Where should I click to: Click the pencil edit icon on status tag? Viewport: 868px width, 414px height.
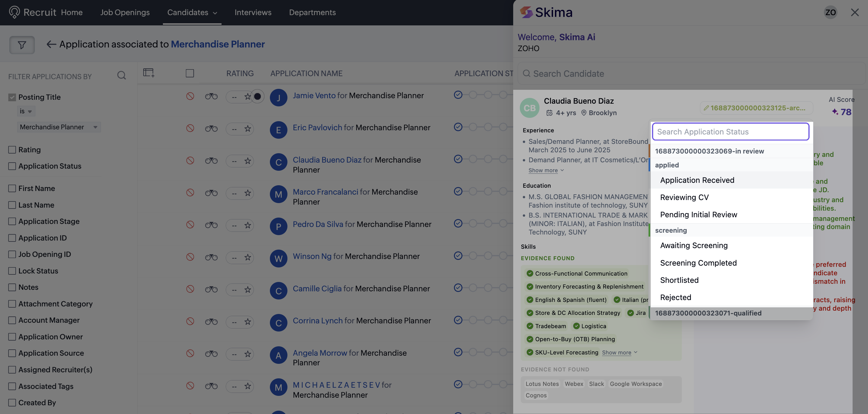706,108
